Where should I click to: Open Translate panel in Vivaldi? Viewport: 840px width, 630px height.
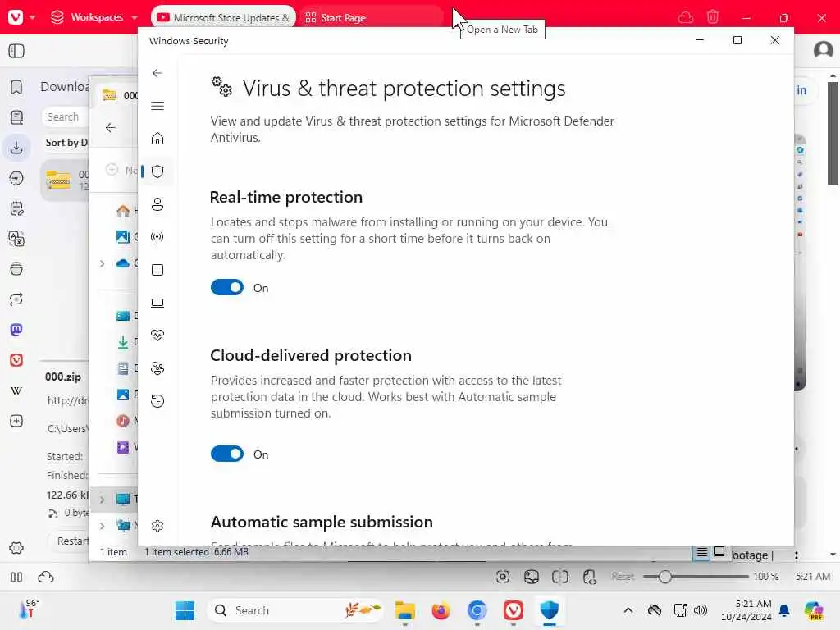click(x=16, y=239)
